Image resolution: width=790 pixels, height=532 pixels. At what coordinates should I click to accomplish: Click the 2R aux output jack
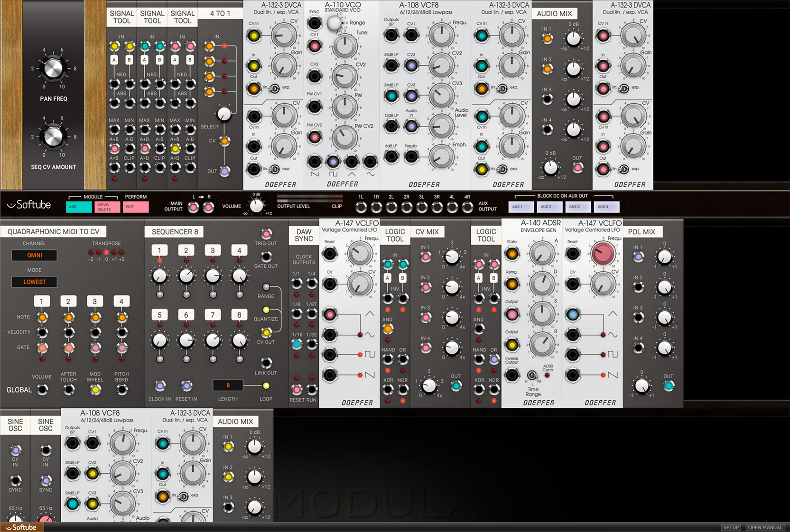click(x=407, y=207)
